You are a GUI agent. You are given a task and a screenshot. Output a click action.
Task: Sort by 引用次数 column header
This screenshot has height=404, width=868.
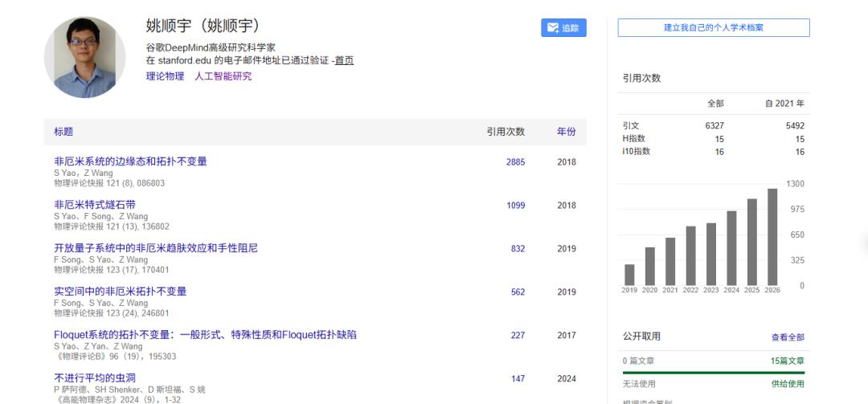[506, 132]
